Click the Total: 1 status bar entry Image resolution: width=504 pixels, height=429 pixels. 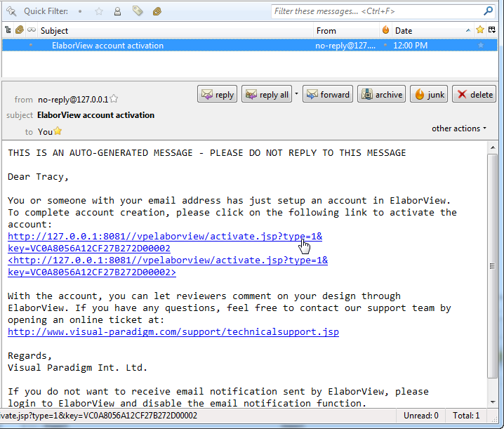[x=466, y=416]
